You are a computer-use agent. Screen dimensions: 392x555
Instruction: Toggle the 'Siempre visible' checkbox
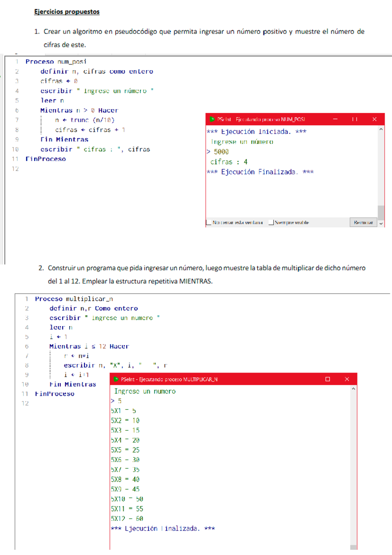click(271, 223)
